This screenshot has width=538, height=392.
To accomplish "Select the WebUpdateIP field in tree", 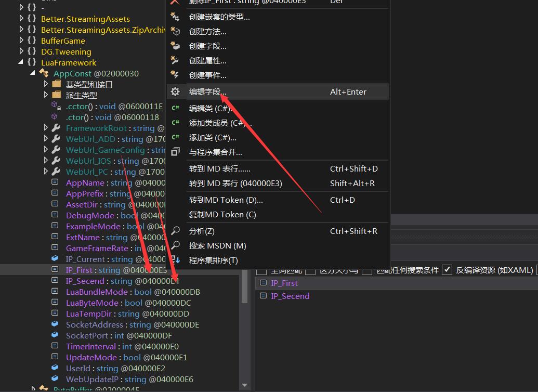I will pyautogui.click(x=93, y=380).
